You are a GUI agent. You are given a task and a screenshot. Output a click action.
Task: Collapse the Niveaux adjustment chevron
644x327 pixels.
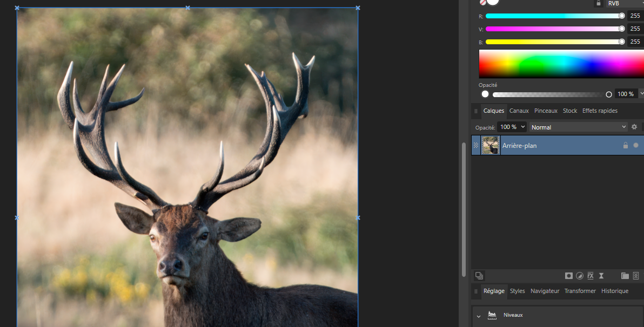[479, 316]
